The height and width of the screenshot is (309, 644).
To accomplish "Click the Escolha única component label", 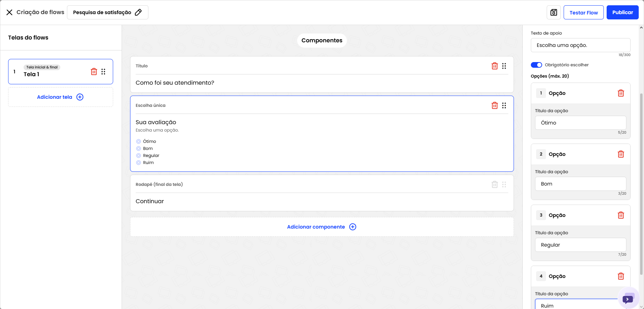I will coord(151,105).
